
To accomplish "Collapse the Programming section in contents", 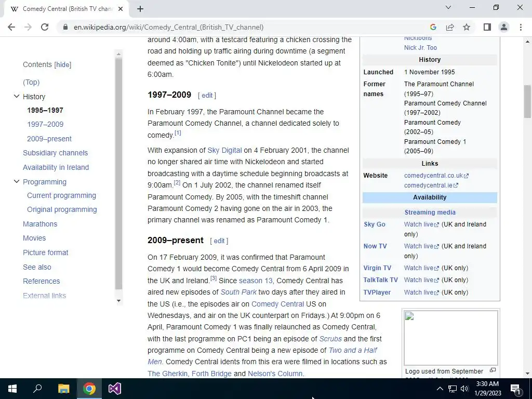I will point(16,181).
